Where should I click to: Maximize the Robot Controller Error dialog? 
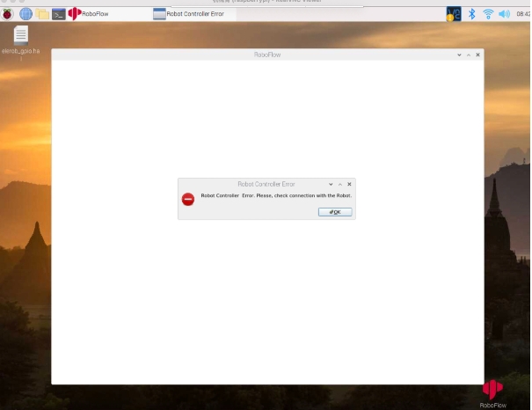340,184
